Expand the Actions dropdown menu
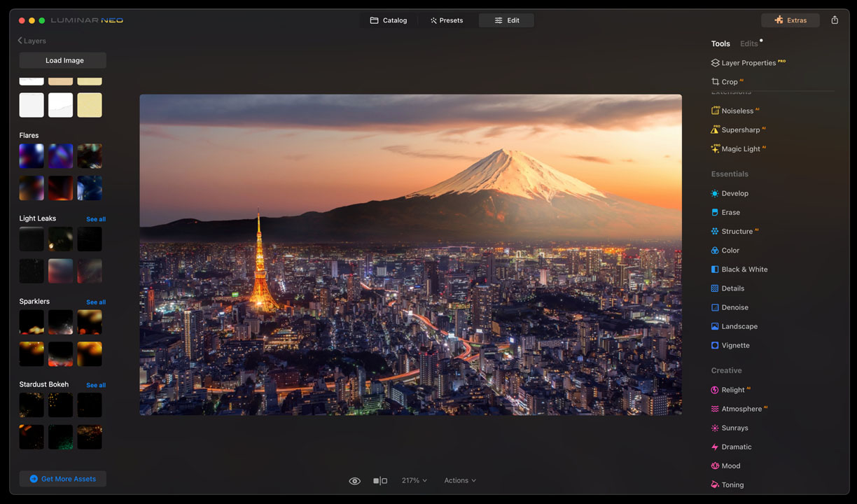The width and height of the screenshot is (857, 504). (x=460, y=481)
